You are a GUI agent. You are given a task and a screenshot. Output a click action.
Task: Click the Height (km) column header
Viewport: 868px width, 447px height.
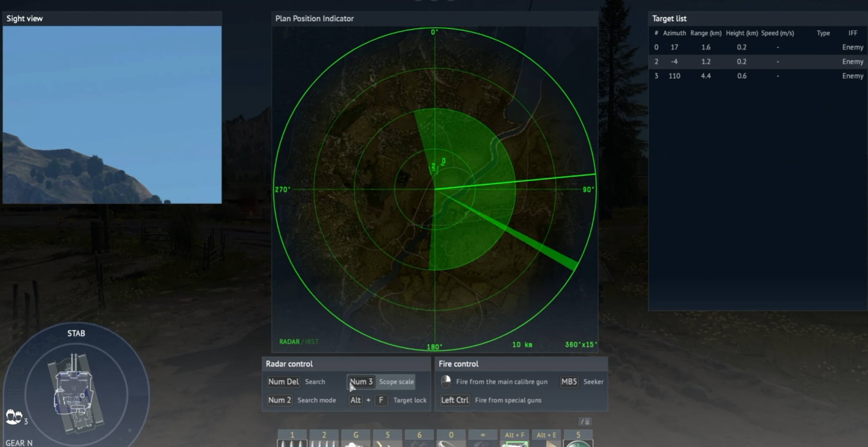[x=742, y=33]
